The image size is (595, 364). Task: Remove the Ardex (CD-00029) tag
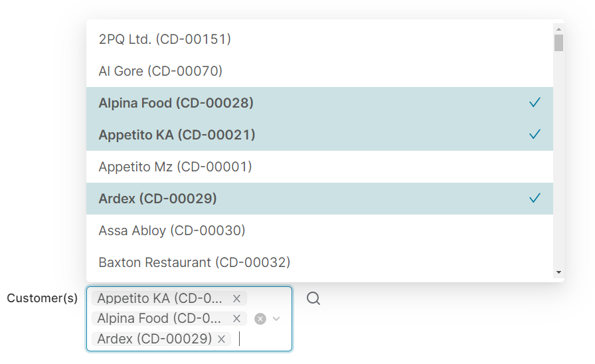[x=222, y=339]
